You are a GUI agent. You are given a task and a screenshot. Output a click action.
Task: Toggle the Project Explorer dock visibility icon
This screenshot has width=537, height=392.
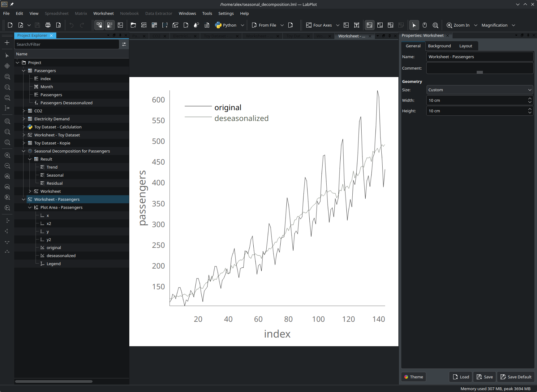pyautogui.click(x=99, y=25)
